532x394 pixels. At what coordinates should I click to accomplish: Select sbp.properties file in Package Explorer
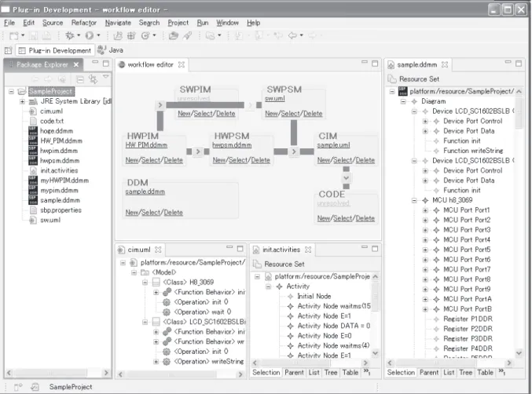[61, 210]
